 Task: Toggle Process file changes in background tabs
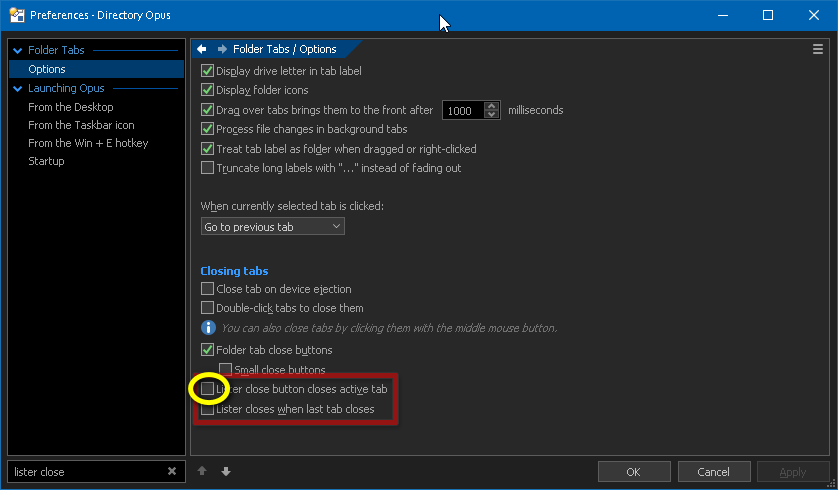[207, 129]
